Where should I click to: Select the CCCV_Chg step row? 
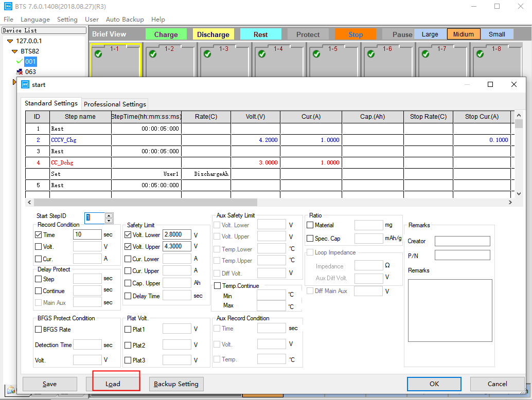tap(268, 140)
